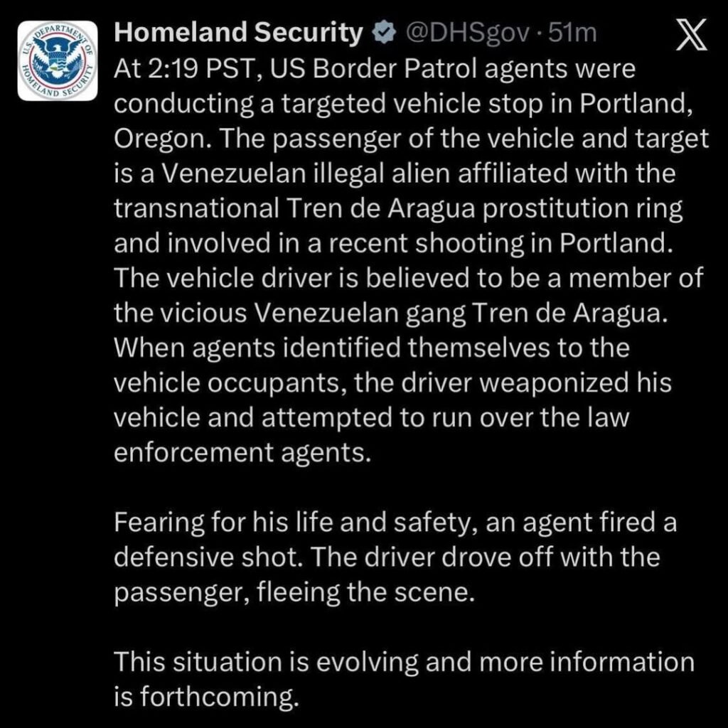Click the gray verified badge checkmark
728x728 pixels.
[x=384, y=31]
